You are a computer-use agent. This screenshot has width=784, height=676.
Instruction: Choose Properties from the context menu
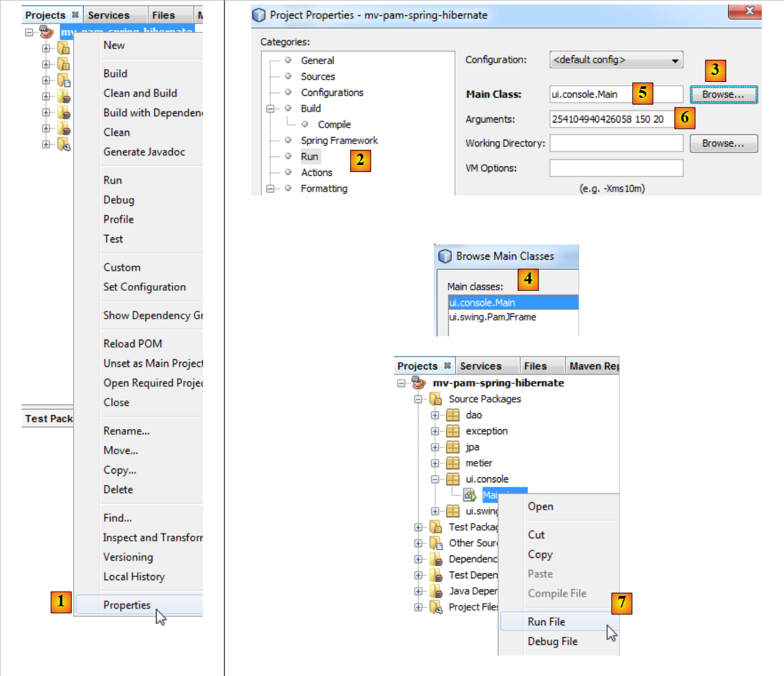(127, 605)
